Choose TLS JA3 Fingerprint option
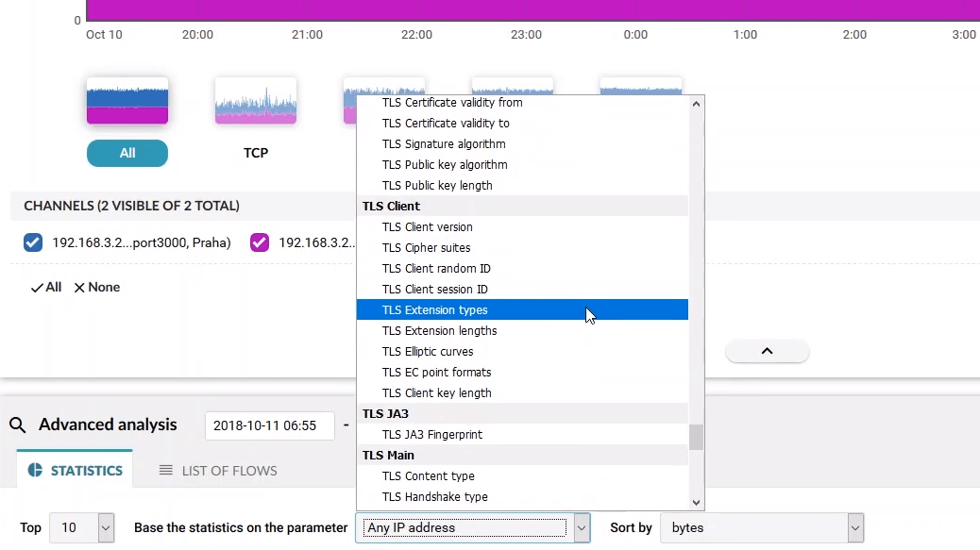Image resolution: width=980 pixels, height=550 pixels. (x=431, y=435)
